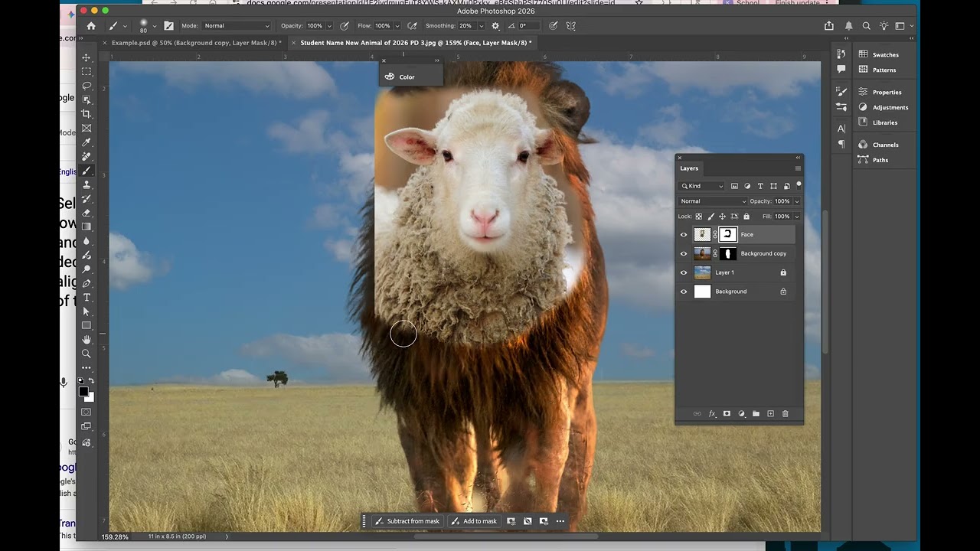The width and height of the screenshot is (980, 551).
Task: Select the Lasso tool
Action: [x=87, y=86]
